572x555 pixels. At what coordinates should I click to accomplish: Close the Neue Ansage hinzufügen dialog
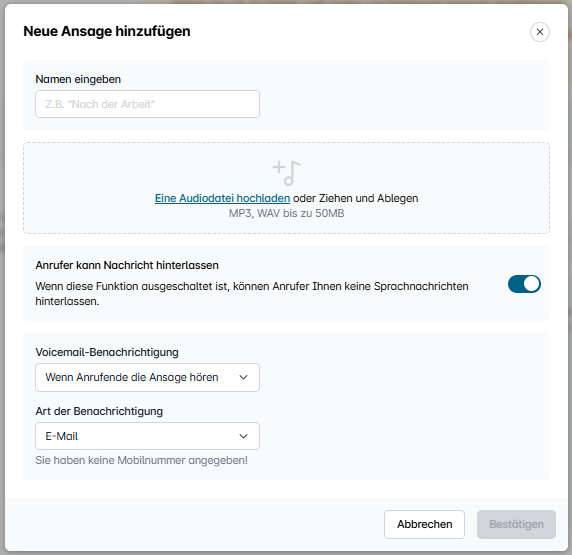tap(540, 32)
